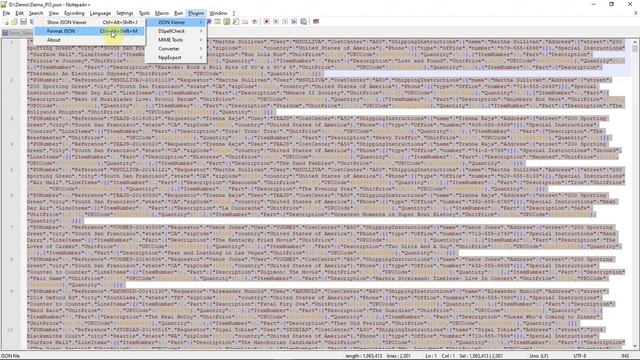Click 'Unix (LF)' in status bar

pyautogui.click(x=539, y=356)
